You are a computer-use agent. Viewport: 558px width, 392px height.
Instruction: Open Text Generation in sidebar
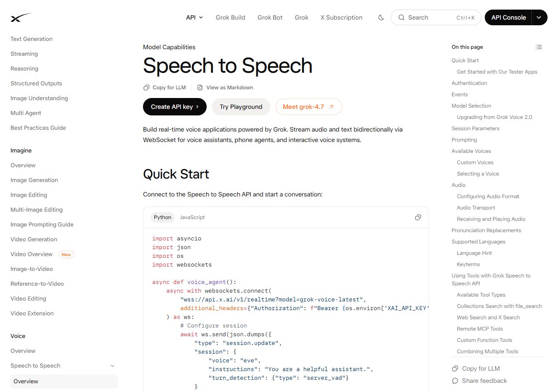[31, 39]
